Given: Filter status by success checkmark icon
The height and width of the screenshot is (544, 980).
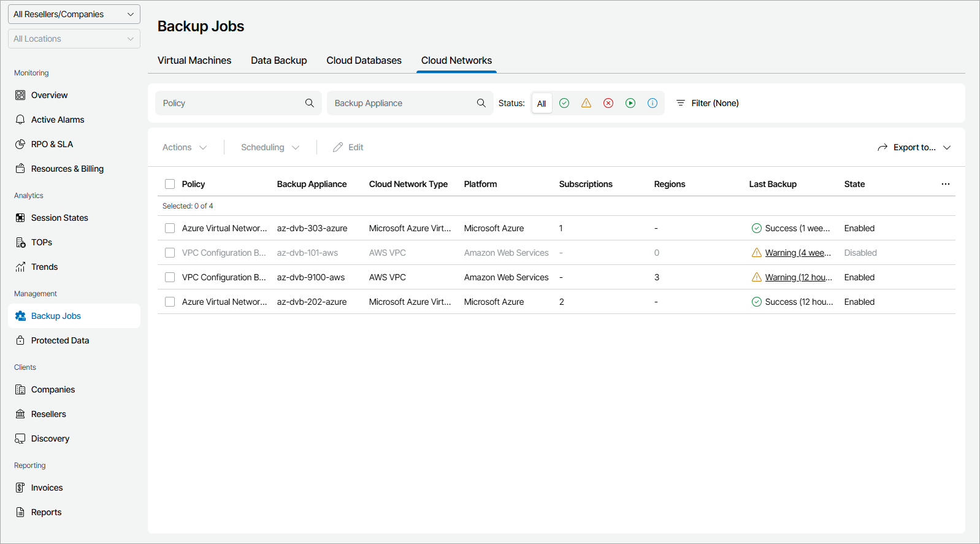Looking at the screenshot, I should 564,103.
